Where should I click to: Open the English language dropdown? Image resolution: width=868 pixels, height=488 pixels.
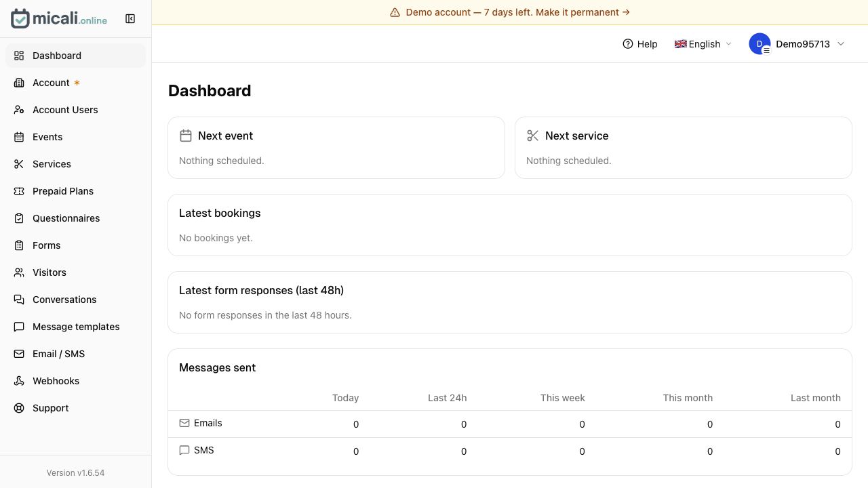pos(703,44)
